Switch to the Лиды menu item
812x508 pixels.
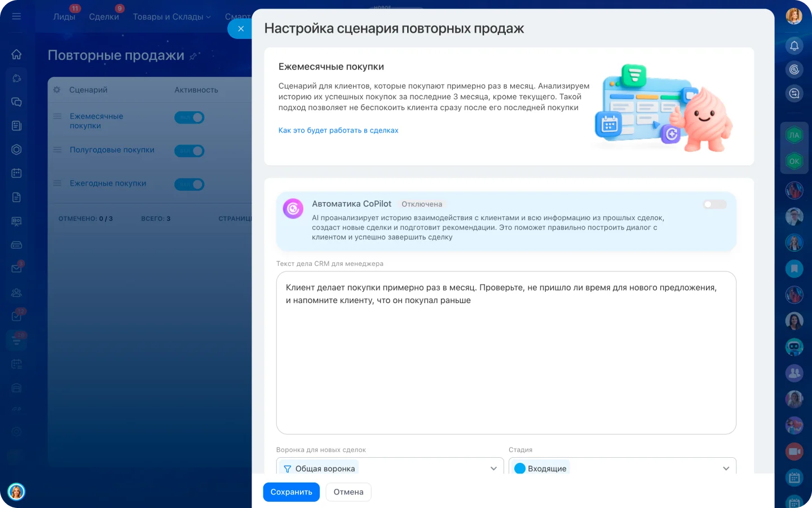pos(64,17)
